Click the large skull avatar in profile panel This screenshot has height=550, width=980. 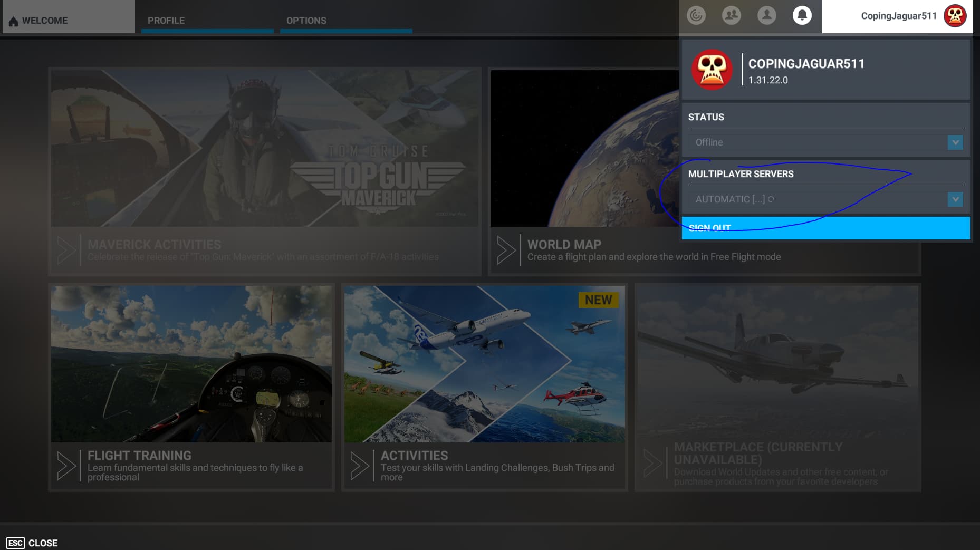[x=712, y=70]
